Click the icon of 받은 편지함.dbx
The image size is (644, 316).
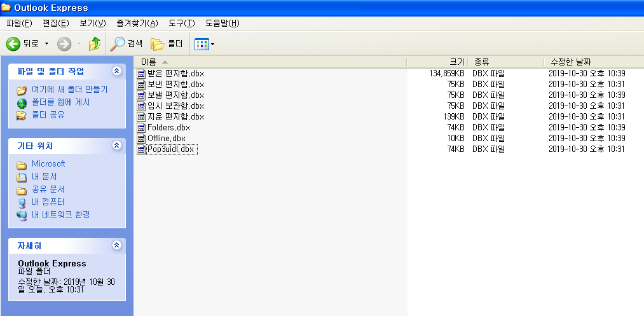pos(141,74)
